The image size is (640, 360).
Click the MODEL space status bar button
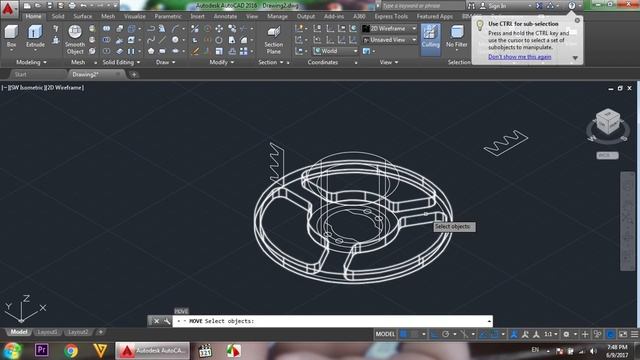pyautogui.click(x=385, y=334)
